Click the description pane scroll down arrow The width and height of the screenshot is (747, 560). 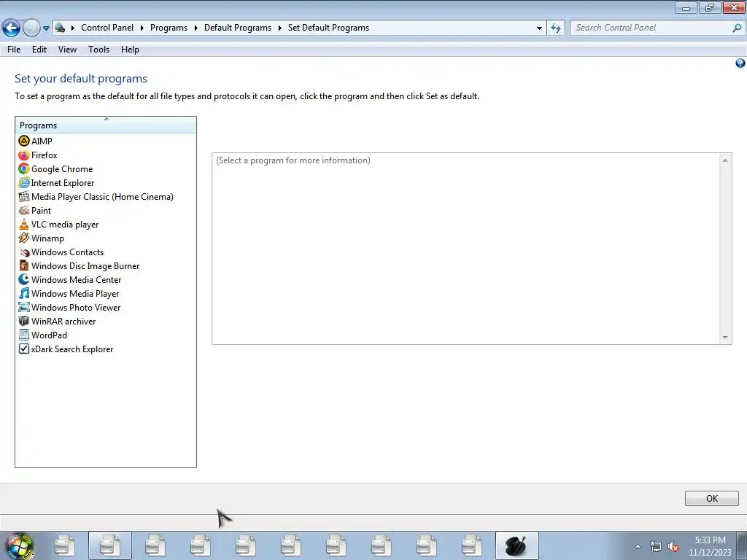725,337
